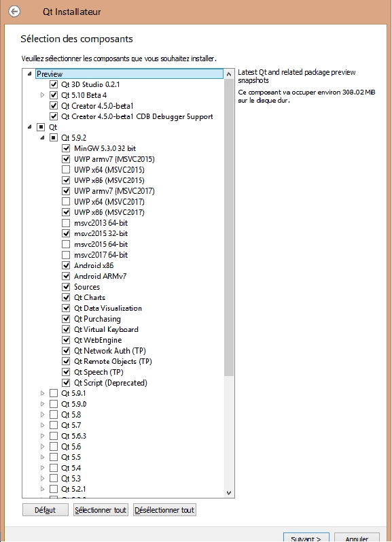Expand the Qt 5.6.3 node

pos(43,435)
